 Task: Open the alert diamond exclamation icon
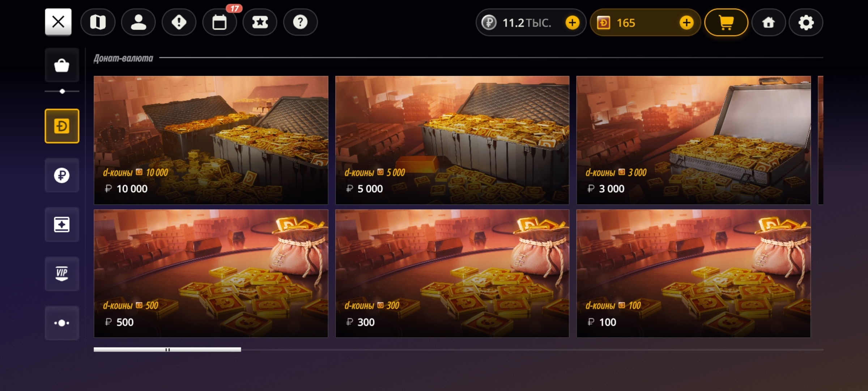[x=179, y=22]
